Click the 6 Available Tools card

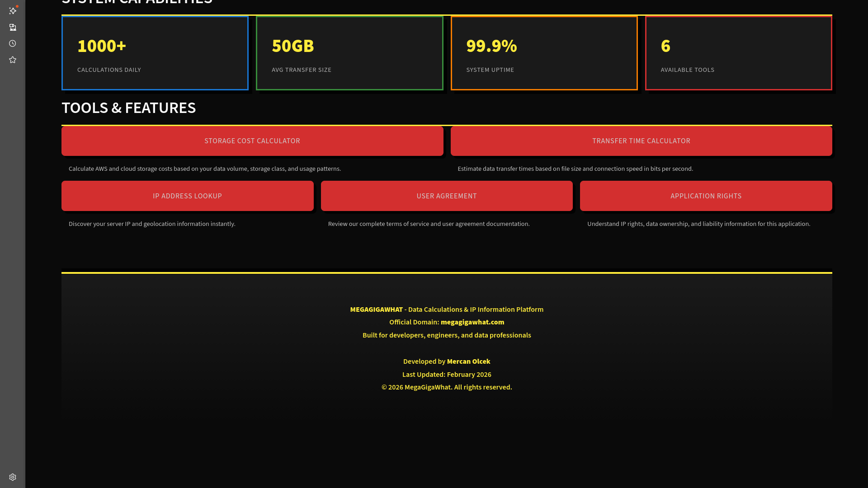[738, 53]
